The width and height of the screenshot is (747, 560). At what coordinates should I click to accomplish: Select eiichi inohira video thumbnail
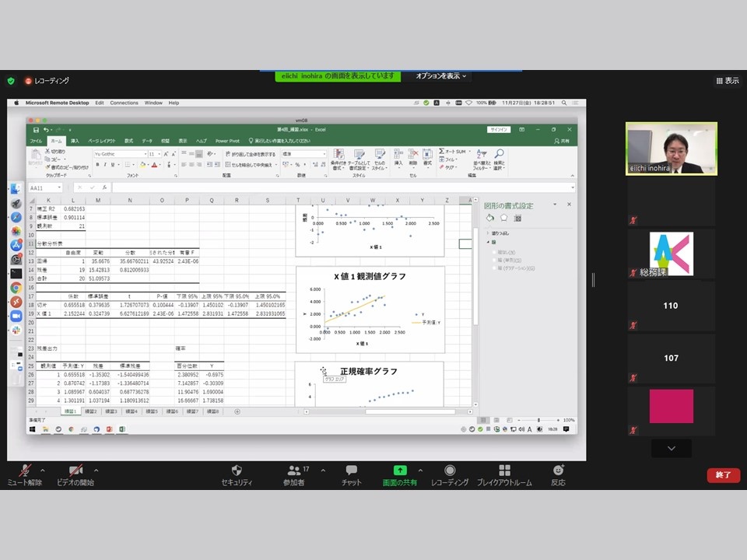point(672,149)
